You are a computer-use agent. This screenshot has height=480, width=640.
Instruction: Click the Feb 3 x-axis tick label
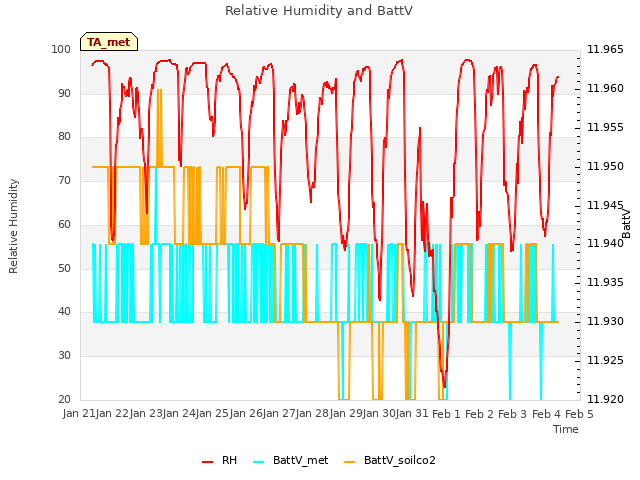pyautogui.click(x=513, y=414)
